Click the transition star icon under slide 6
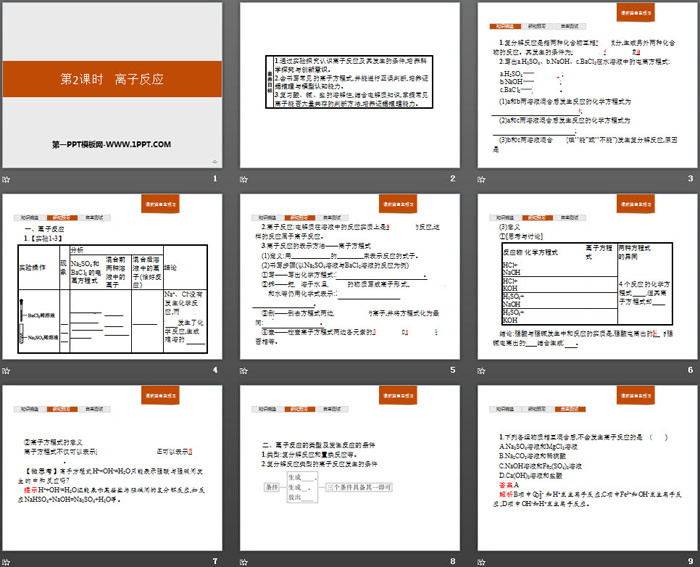 coord(482,371)
